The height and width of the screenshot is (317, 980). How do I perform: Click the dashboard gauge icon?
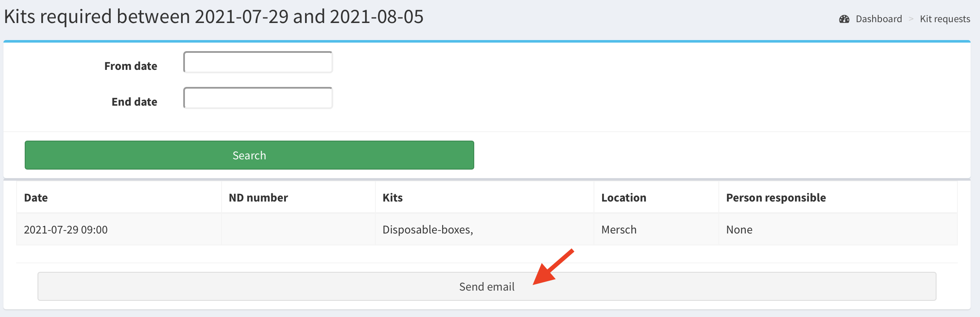[x=844, y=19]
